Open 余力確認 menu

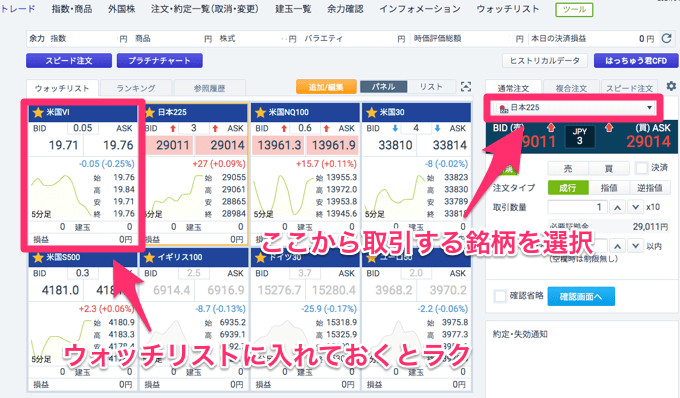[345, 9]
